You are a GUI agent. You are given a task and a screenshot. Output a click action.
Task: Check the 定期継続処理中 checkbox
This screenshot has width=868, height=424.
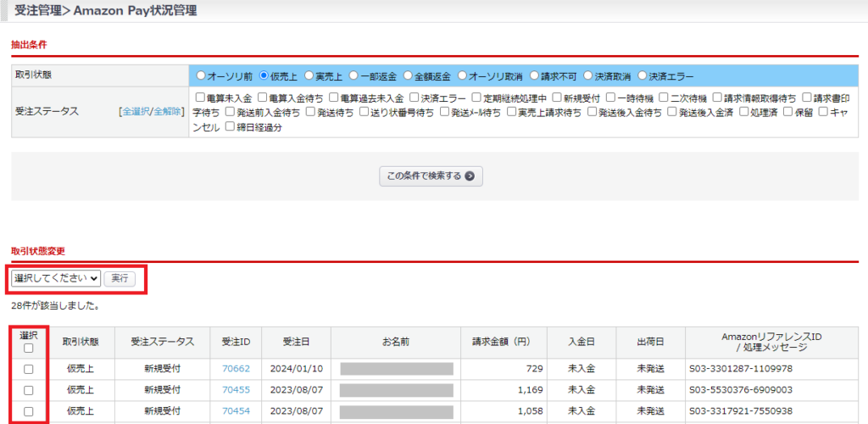tap(476, 98)
